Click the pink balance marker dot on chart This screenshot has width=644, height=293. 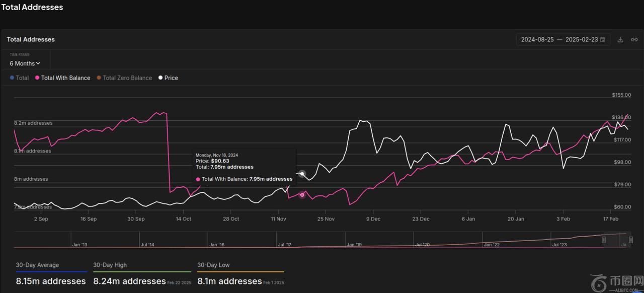pyautogui.click(x=302, y=195)
